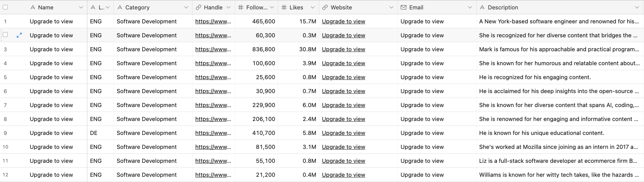Click the Likes column hash icon

point(284,7)
